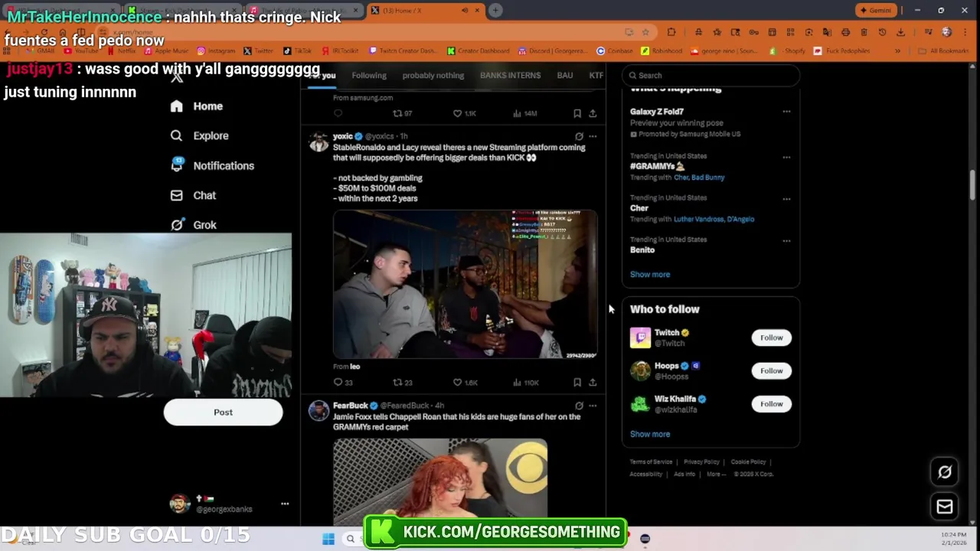
Task: Switch to the Following timeline tab
Action: (x=369, y=76)
